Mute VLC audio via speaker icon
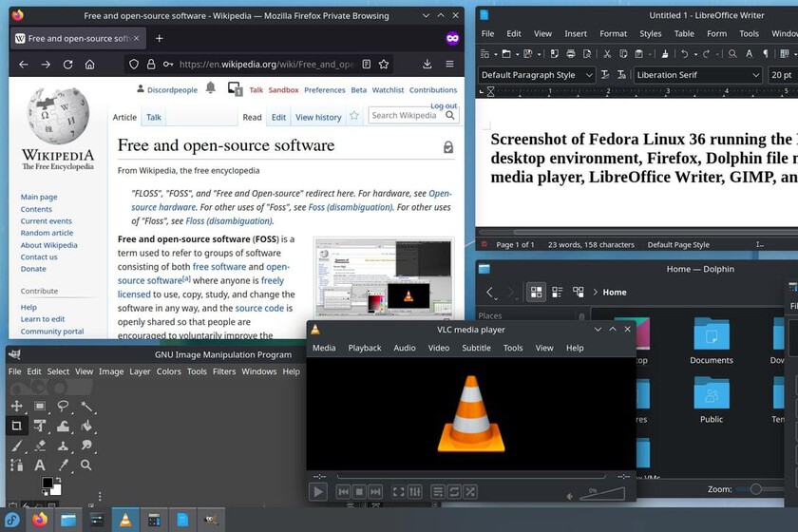Image resolution: width=798 pixels, height=532 pixels. click(571, 496)
